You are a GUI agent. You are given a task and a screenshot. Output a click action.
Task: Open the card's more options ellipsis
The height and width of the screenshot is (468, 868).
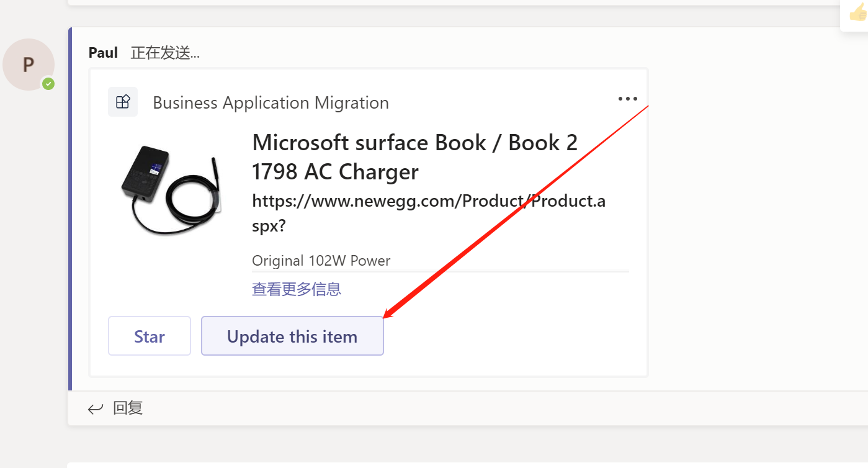click(627, 99)
